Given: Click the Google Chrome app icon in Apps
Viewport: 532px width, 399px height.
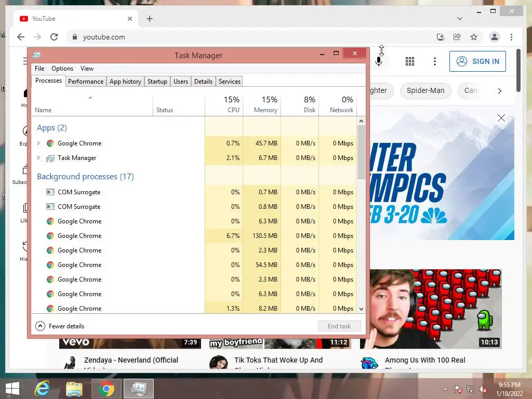Looking at the screenshot, I should pyautogui.click(x=50, y=143).
